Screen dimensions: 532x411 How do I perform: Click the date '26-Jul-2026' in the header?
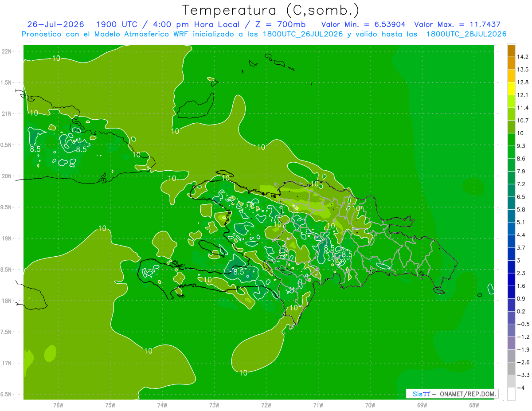pos(56,24)
